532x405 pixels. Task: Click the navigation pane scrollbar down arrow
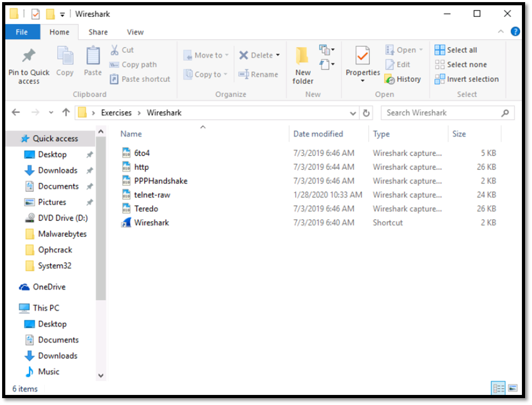(x=101, y=375)
